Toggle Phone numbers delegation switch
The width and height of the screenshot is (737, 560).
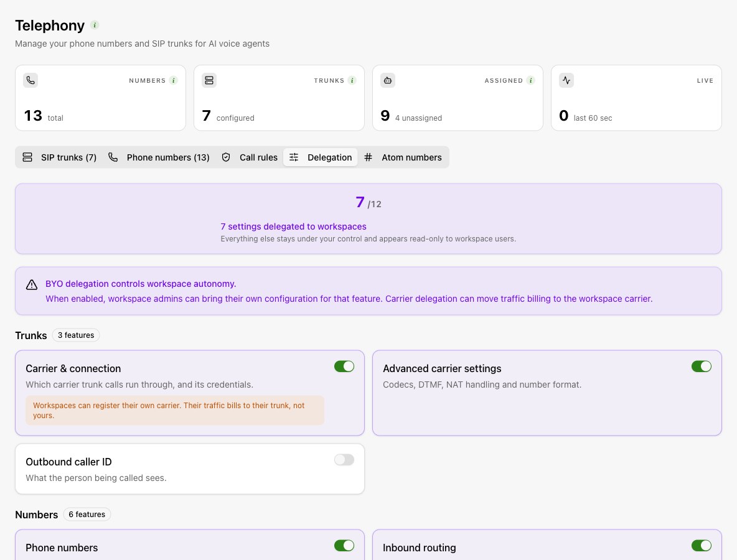pyautogui.click(x=344, y=546)
